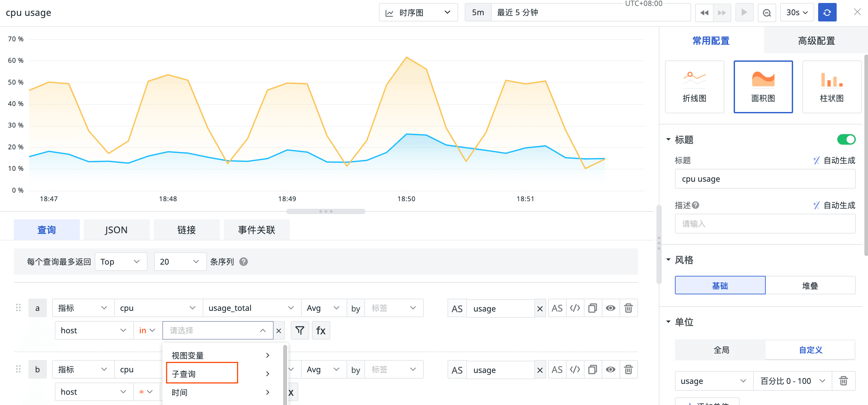Switch to the JSON tab
The height and width of the screenshot is (405, 868).
click(116, 230)
